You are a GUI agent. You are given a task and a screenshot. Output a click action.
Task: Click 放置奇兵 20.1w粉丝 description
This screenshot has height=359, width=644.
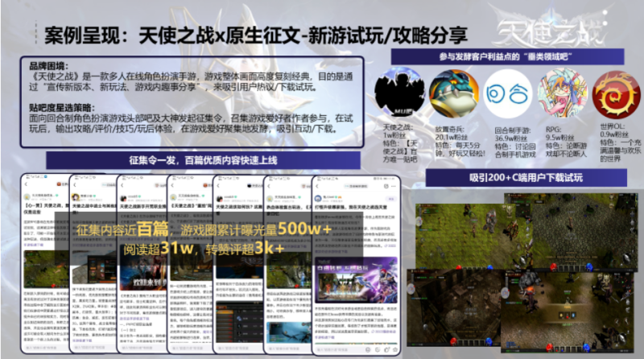(460, 142)
